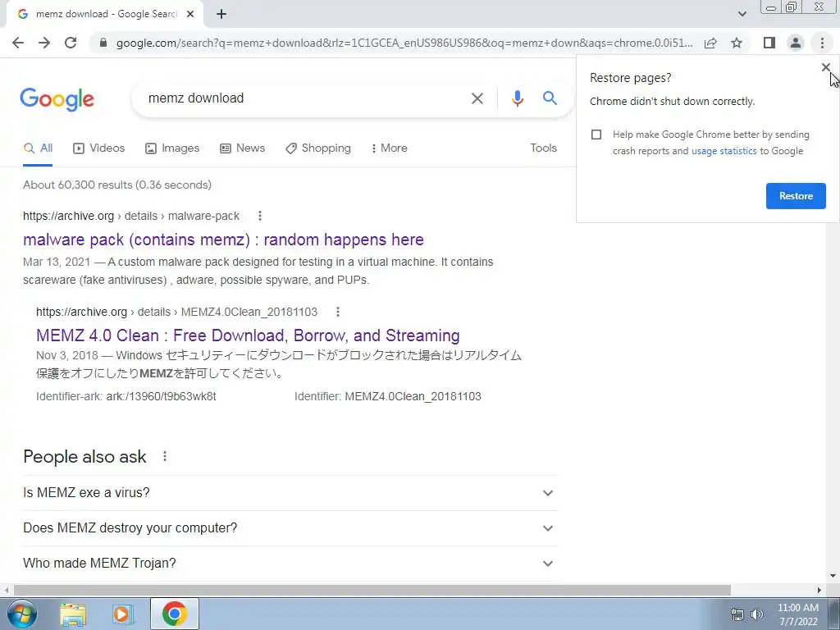Screen dimensions: 840x630
Task: Click the browser Back arrow
Action: coord(18,43)
